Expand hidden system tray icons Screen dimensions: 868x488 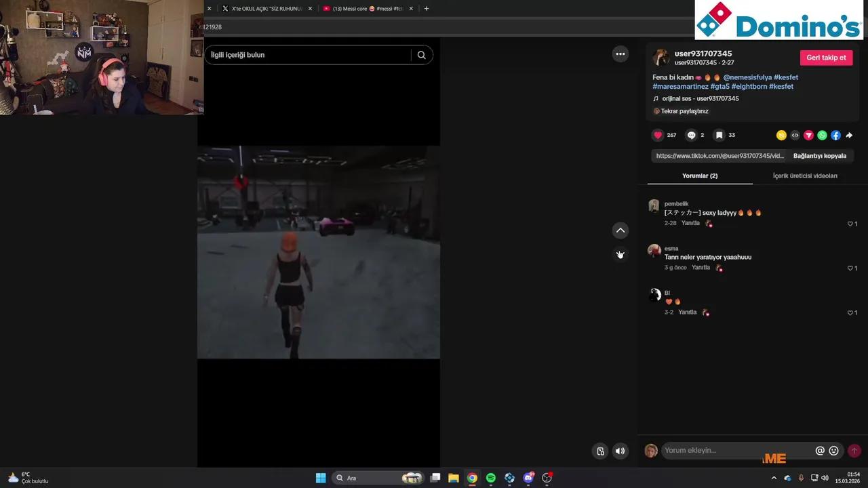(774, 478)
